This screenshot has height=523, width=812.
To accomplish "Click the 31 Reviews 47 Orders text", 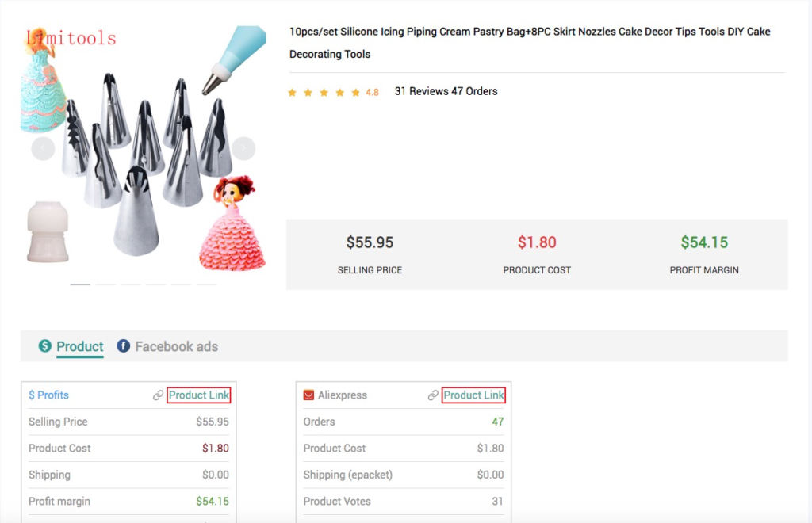I will 446,92.
